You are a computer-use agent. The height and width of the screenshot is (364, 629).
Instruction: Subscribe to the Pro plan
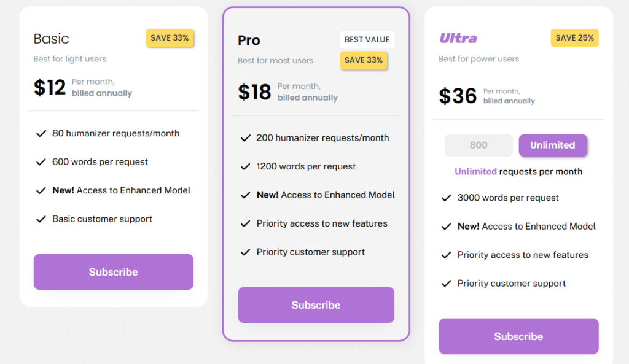(316, 305)
